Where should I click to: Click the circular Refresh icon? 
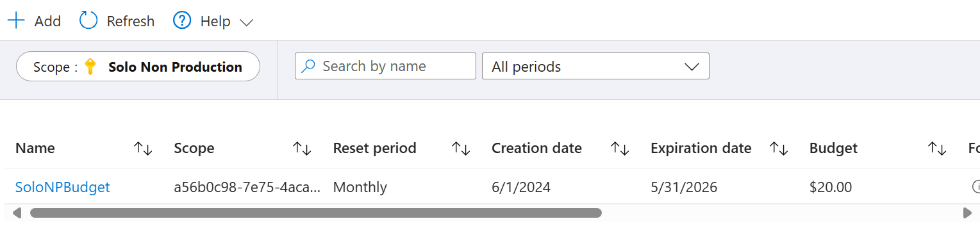coord(88,21)
